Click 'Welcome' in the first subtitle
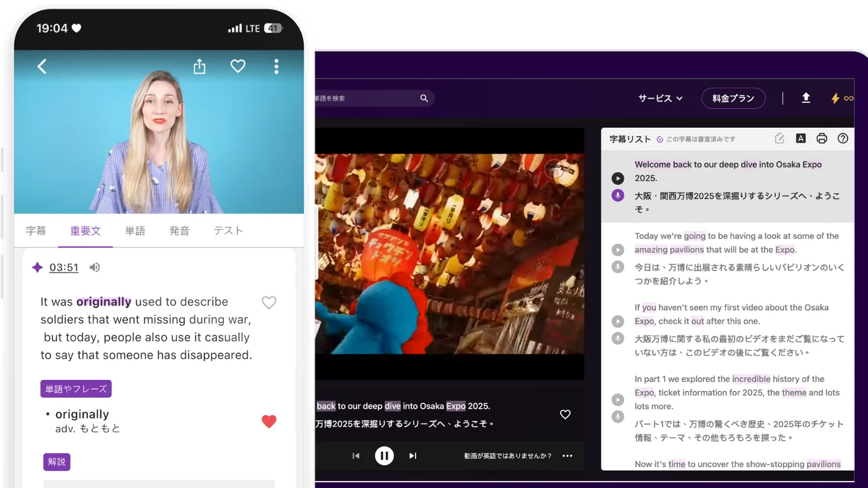Viewport: 868px width, 488px height. (x=653, y=165)
